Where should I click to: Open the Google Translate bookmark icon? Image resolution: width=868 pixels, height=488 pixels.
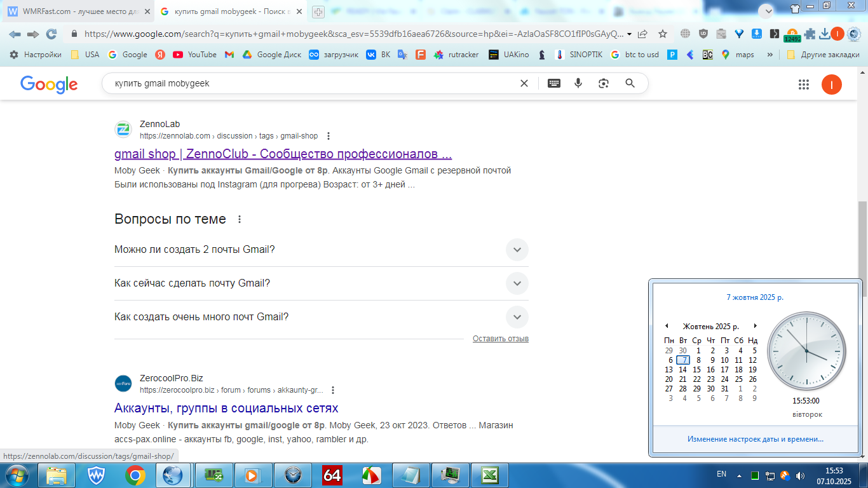(x=402, y=55)
